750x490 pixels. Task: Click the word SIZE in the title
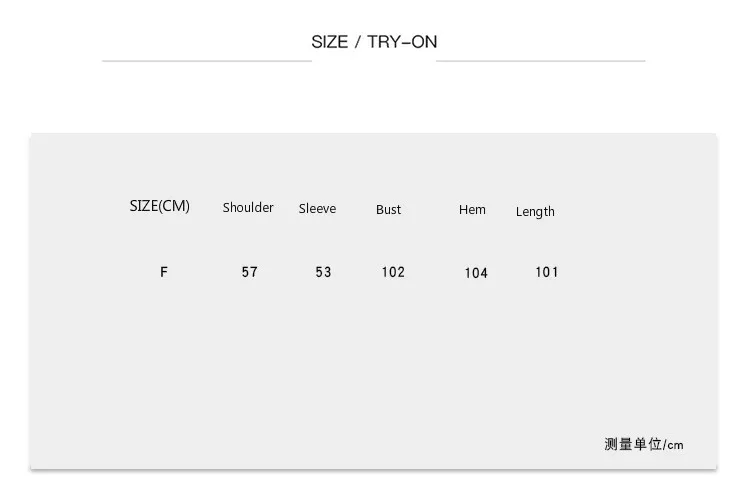coord(330,42)
